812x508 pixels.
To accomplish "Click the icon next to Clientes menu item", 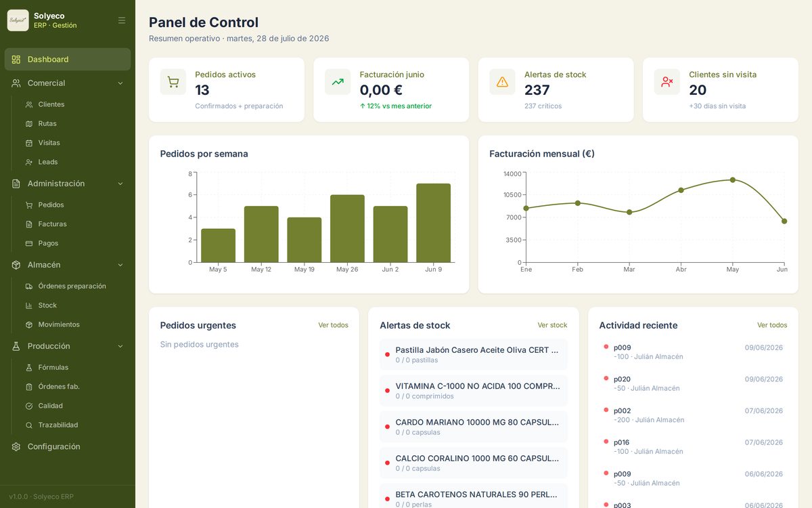I will [x=29, y=105].
